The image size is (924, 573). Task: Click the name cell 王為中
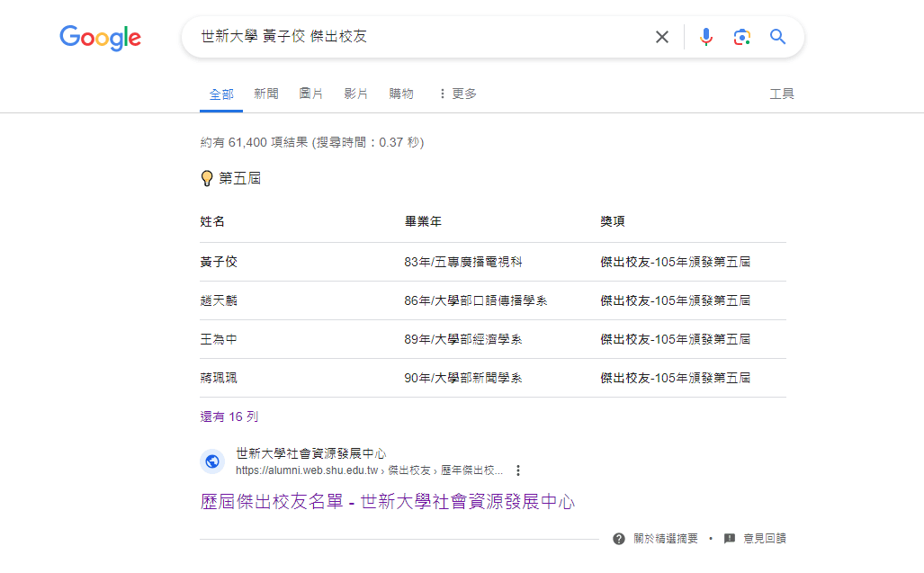[x=219, y=340]
